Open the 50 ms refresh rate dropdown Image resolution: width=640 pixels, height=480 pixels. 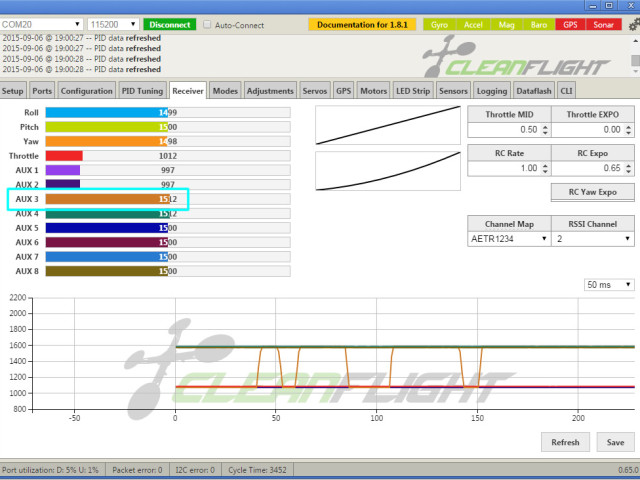click(609, 284)
